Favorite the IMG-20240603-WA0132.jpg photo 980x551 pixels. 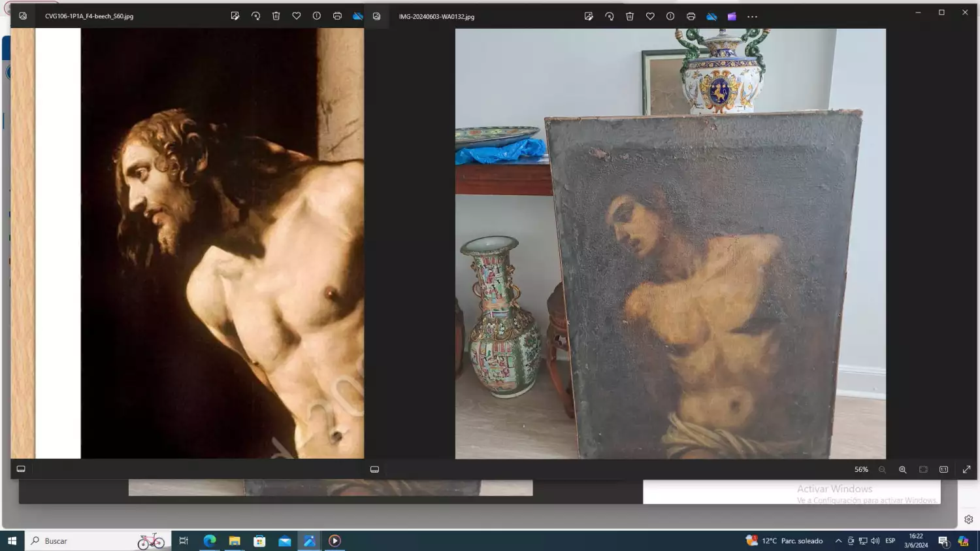tap(650, 16)
